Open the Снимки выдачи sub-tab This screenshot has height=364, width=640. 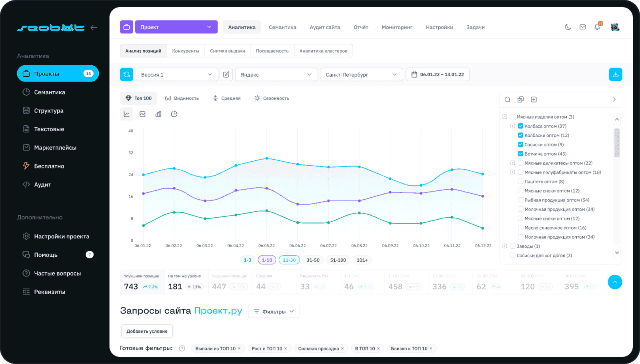228,51
